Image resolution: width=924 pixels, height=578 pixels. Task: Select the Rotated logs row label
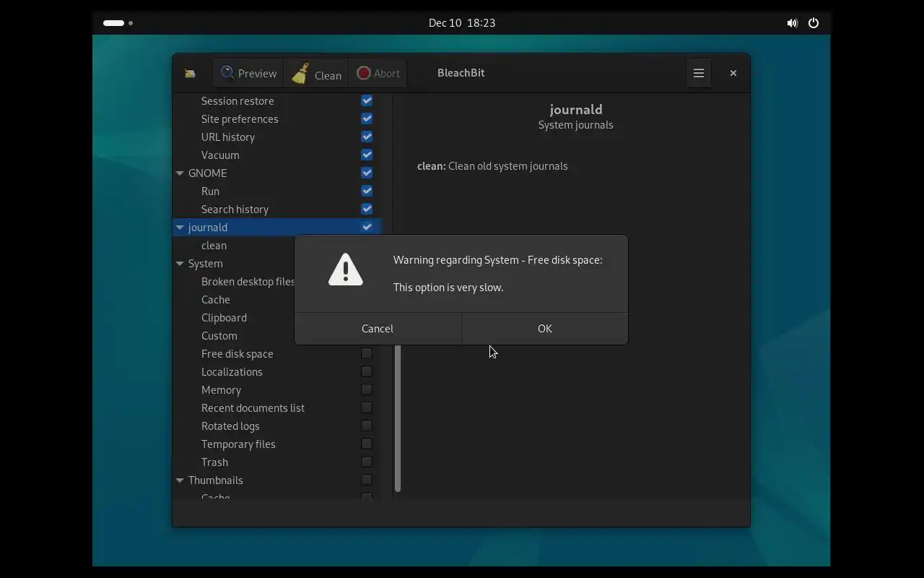pyautogui.click(x=230, y=426)
